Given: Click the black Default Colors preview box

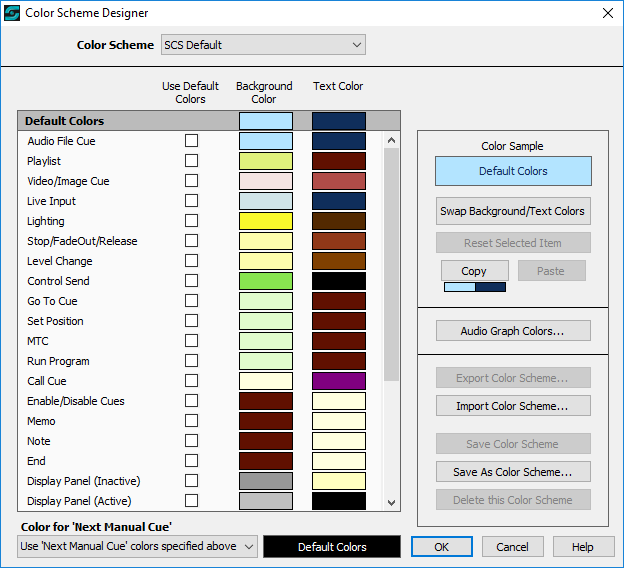Looking at the screenshot, I should pyautogui.click(x=332, y=547).
